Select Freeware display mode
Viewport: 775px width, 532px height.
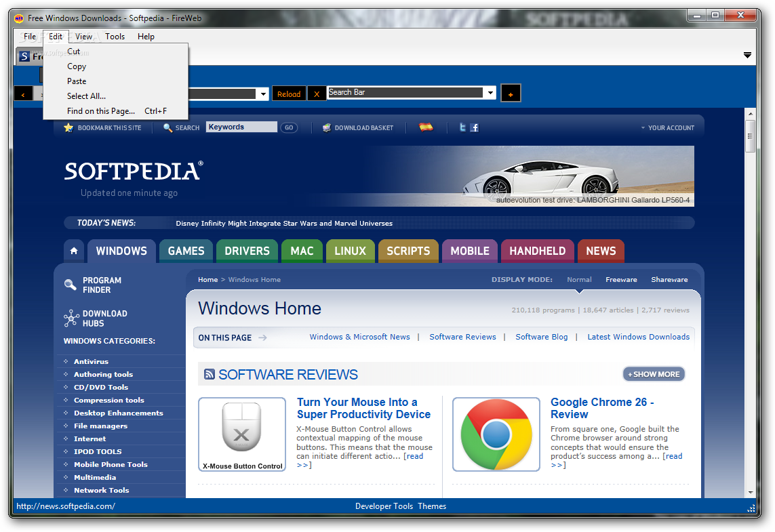(x=621, y=280)
